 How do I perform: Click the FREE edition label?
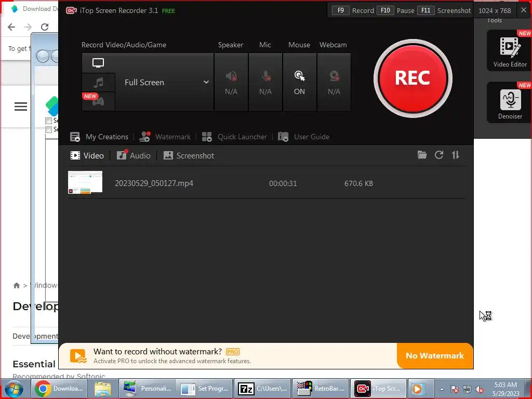(169, 11)
